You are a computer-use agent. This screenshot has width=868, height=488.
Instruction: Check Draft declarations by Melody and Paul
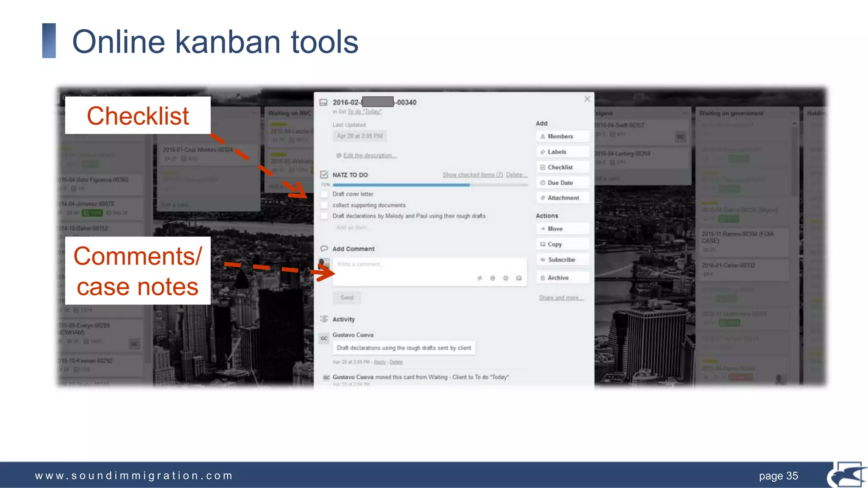[x=324, y=216]
